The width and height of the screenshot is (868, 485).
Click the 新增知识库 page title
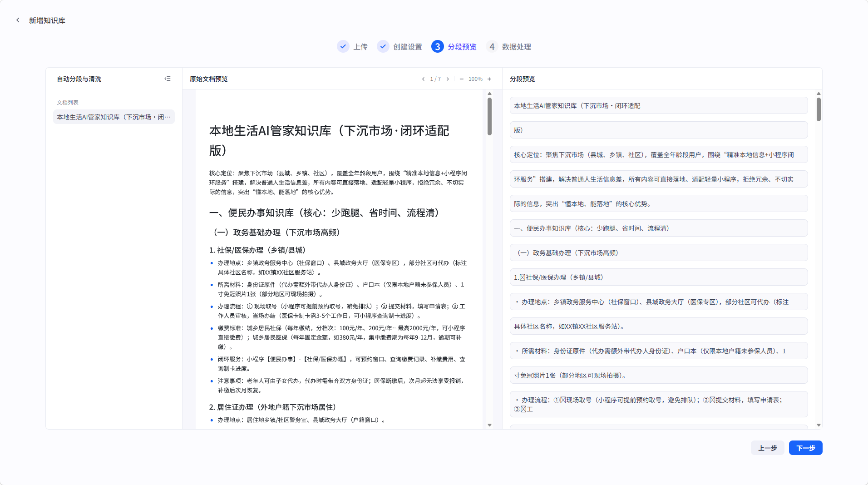point(47,20)
